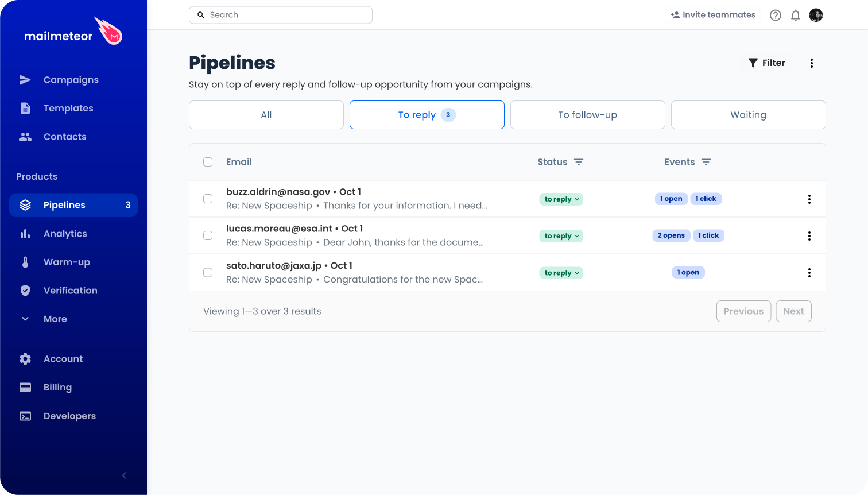Click Invite teammates
The image size is (868, 495).
coord(713,15)
